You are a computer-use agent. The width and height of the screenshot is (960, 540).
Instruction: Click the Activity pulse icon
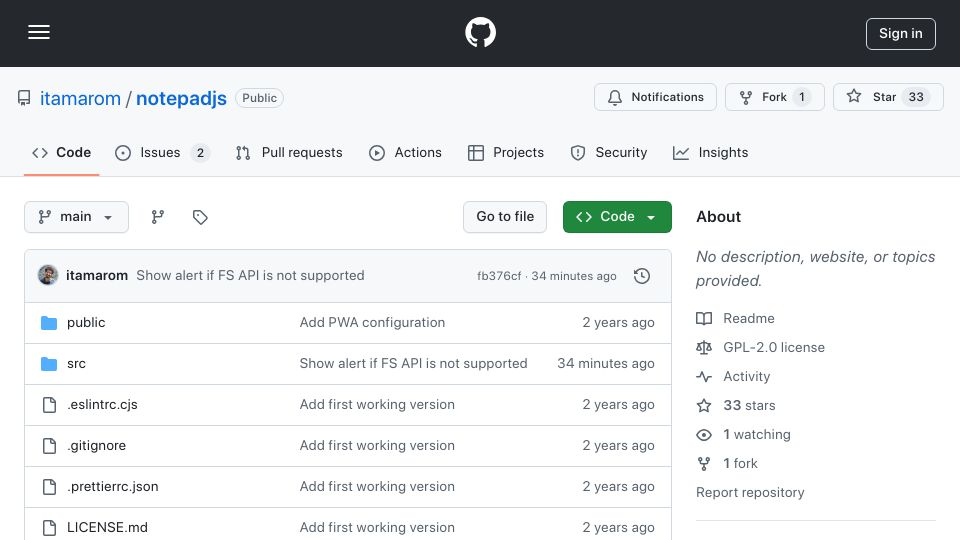point(704,377)
